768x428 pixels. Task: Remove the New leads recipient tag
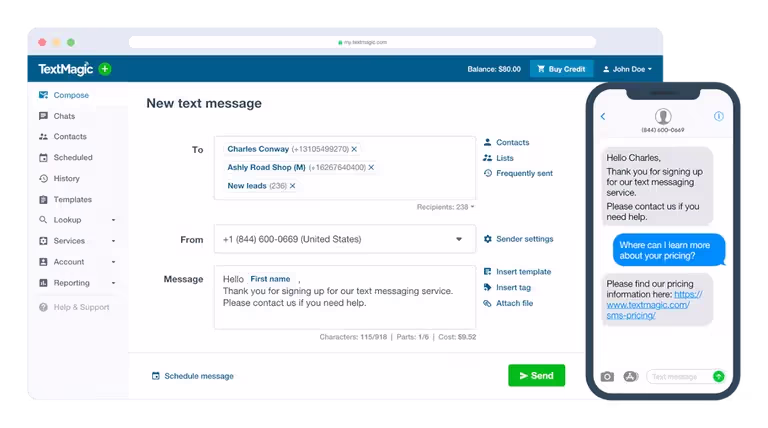tap(292, 185)
